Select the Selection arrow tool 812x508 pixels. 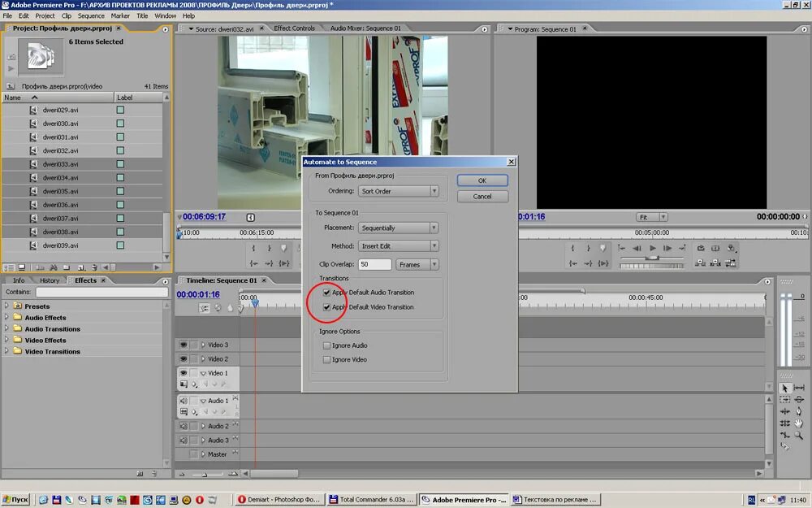784,387
